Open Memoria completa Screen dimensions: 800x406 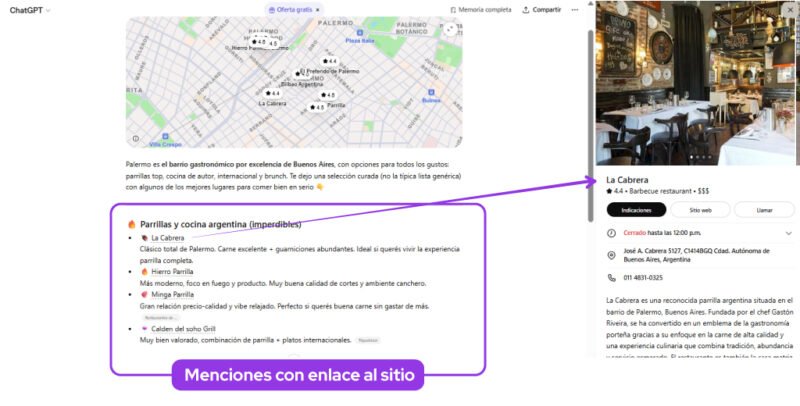(x=480, y=10)
